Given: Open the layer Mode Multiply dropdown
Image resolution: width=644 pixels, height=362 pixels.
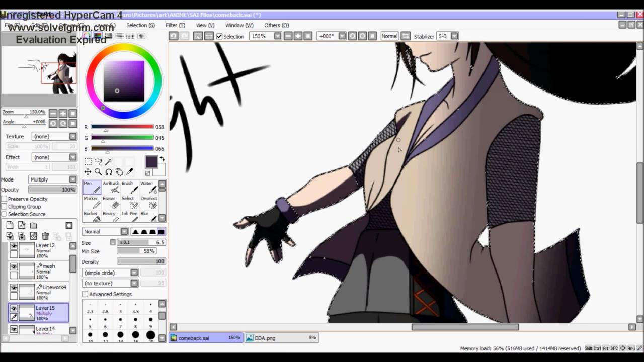Looking at the screenshot, I should (53, 179).
